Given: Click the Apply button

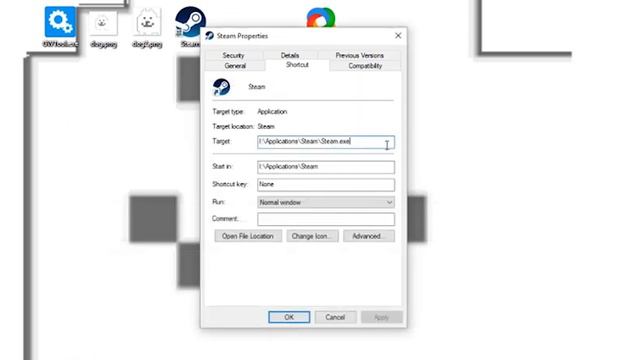Looking at the screenshot, I should 381,317.
